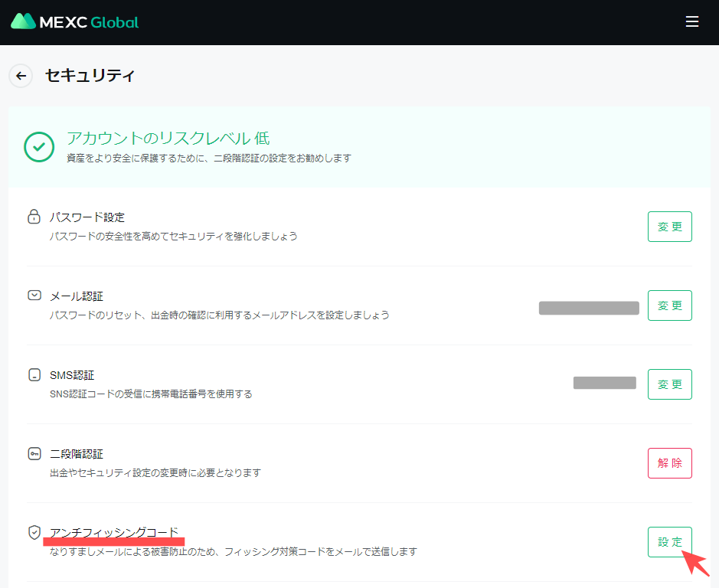Click 変更 button for SMS認証

pyautogui.click(x=669, y=384)
